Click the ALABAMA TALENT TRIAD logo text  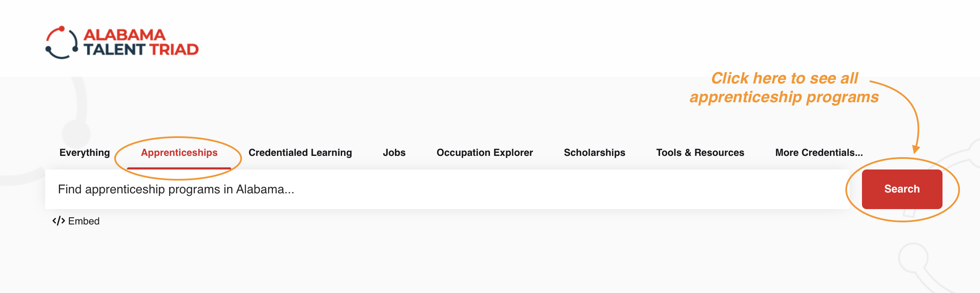(x=141, y=43)
